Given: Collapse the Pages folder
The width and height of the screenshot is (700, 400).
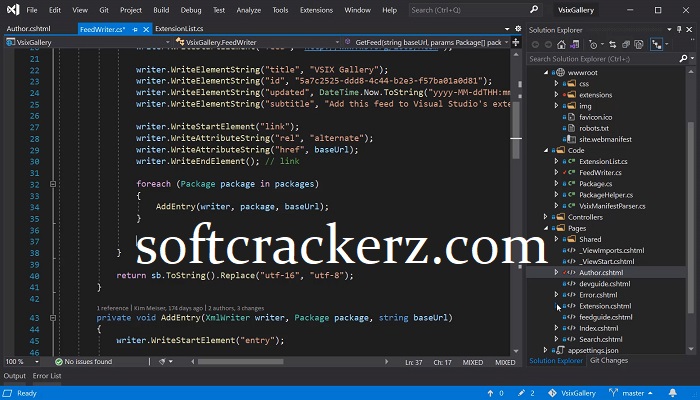Looking at the screenshot, I should 546,228.
